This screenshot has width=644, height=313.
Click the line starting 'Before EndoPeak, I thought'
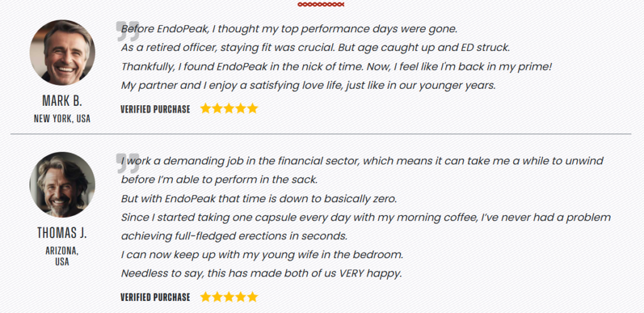tap(289, 29)
